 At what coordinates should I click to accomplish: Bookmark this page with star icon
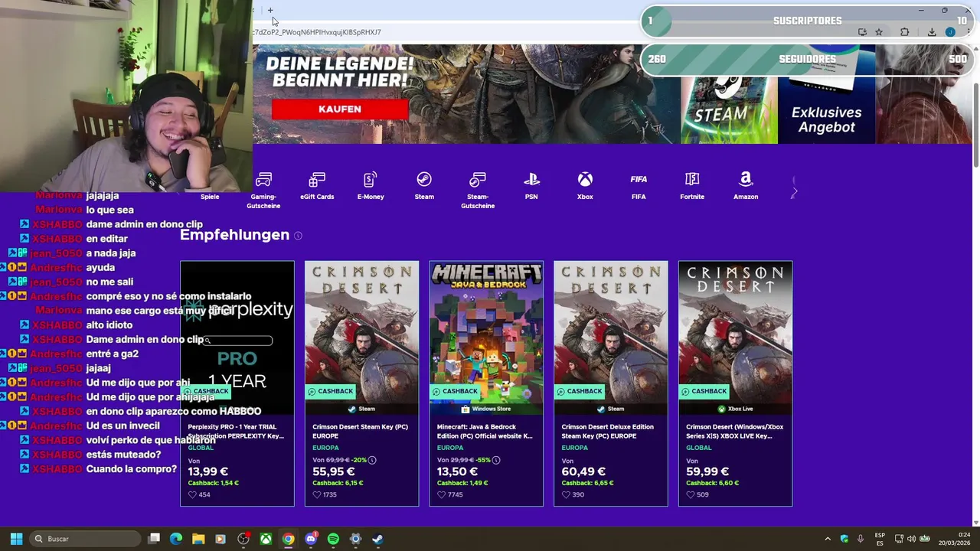point(879,32)
